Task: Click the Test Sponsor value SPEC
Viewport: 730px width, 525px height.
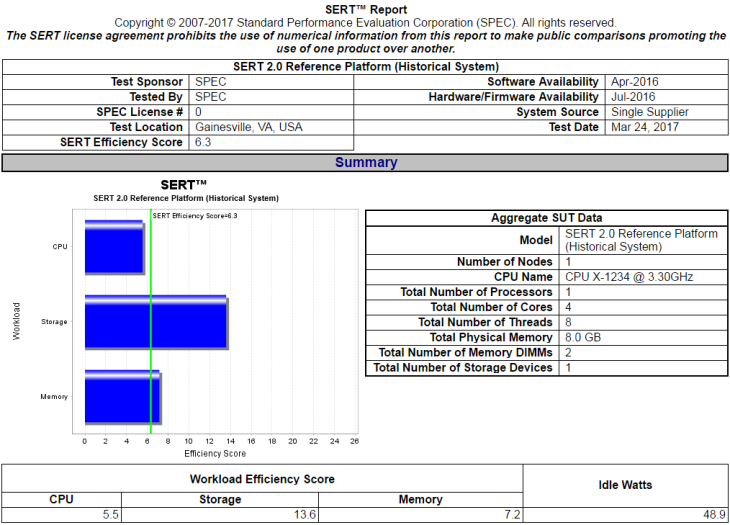Action: (210, 82)
